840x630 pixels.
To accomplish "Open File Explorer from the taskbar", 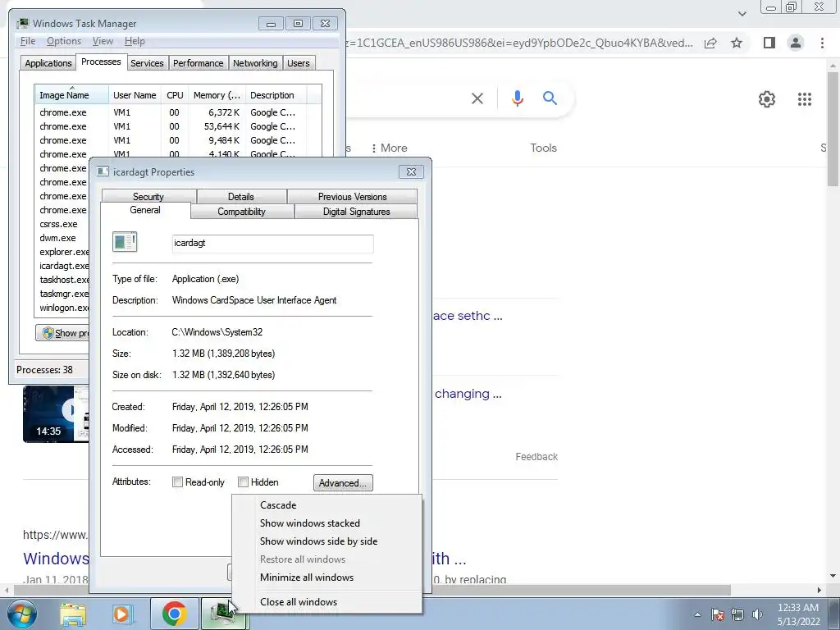I will pyautogui.click(x=73, y=614).
